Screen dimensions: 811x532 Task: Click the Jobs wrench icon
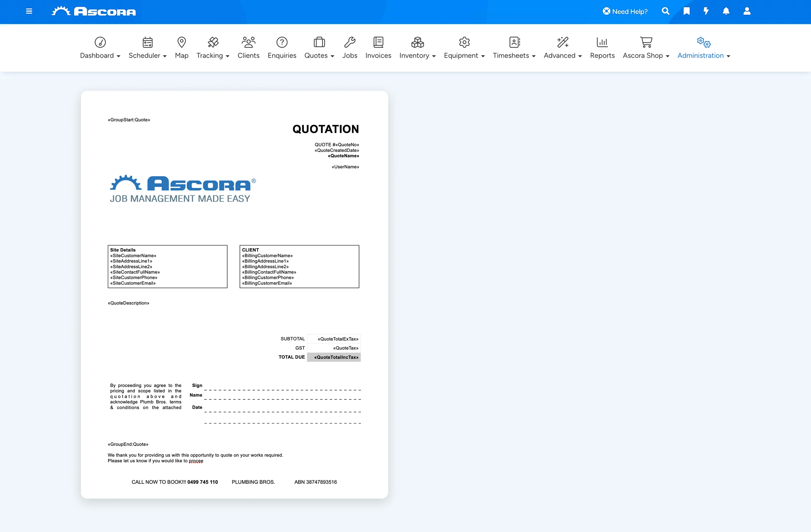click(x=350, y=42)
